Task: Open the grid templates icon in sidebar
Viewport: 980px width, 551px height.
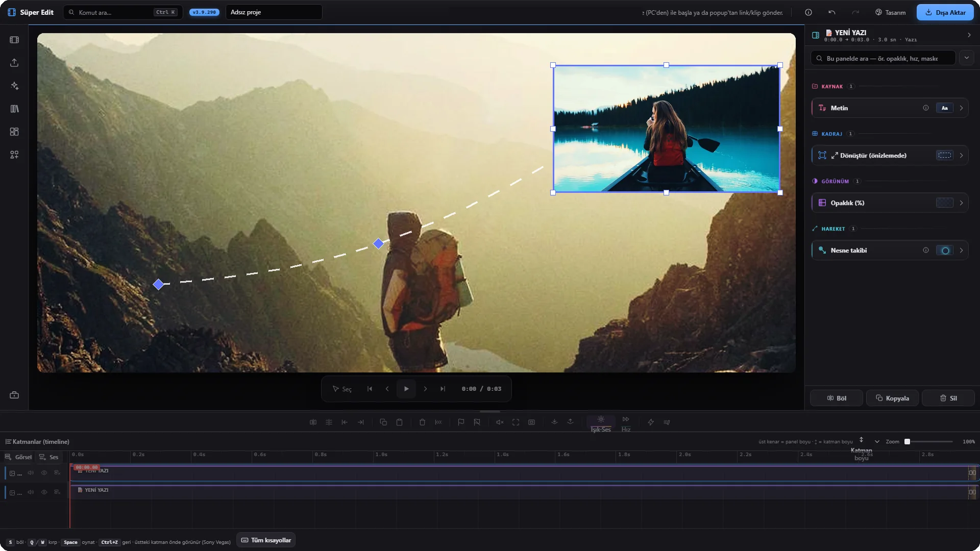Action: [x=14, y=132]
